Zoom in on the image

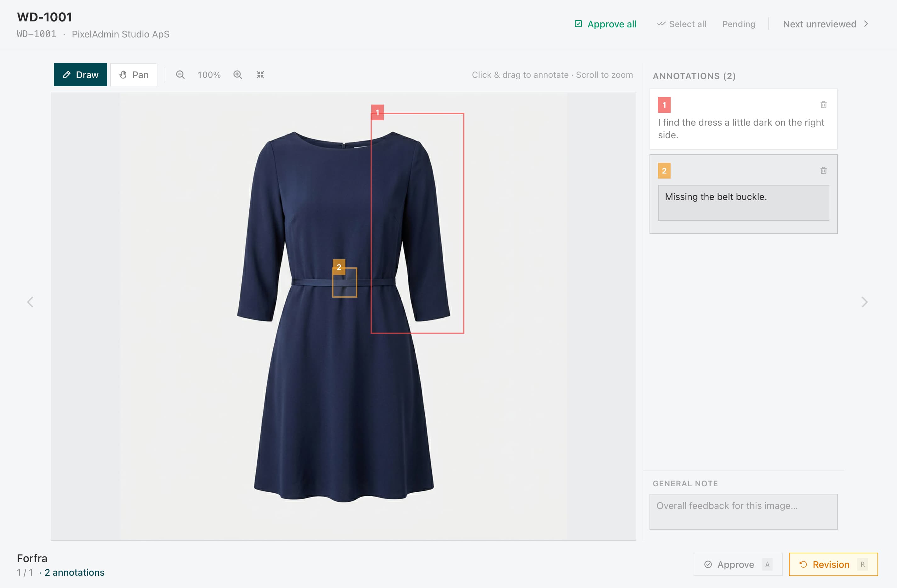pos(237,74)
